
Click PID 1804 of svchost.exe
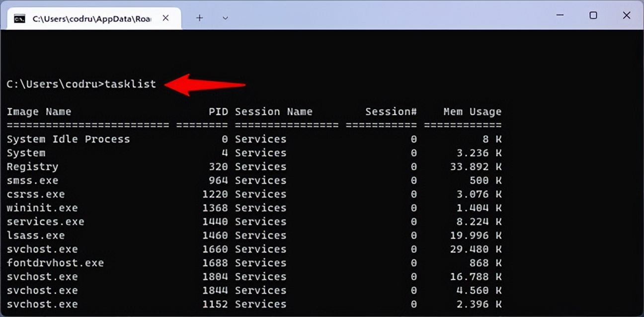[215, 277]
